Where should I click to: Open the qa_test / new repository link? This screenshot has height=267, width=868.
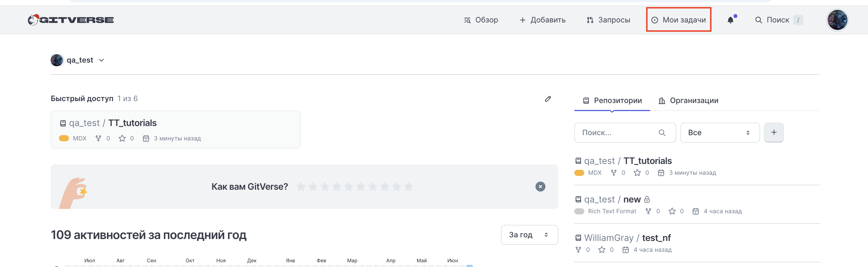tap(612, 199)
